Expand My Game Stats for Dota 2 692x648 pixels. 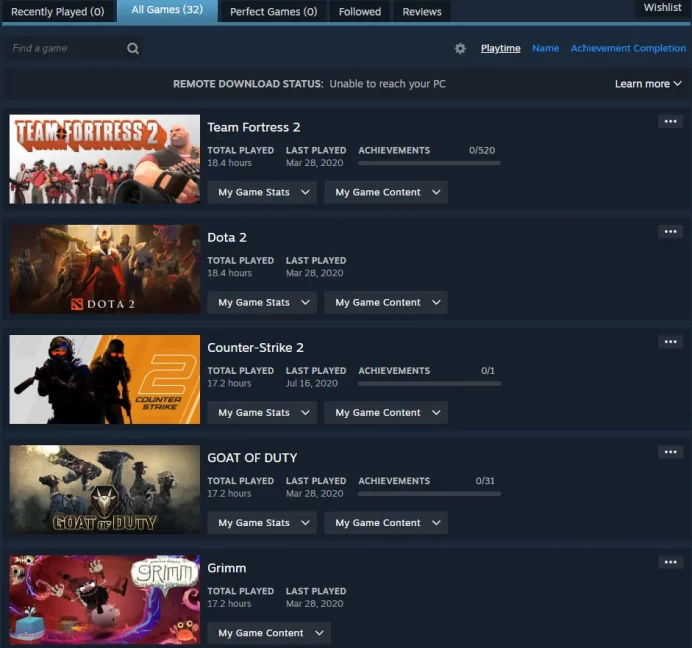coord(262,302)
